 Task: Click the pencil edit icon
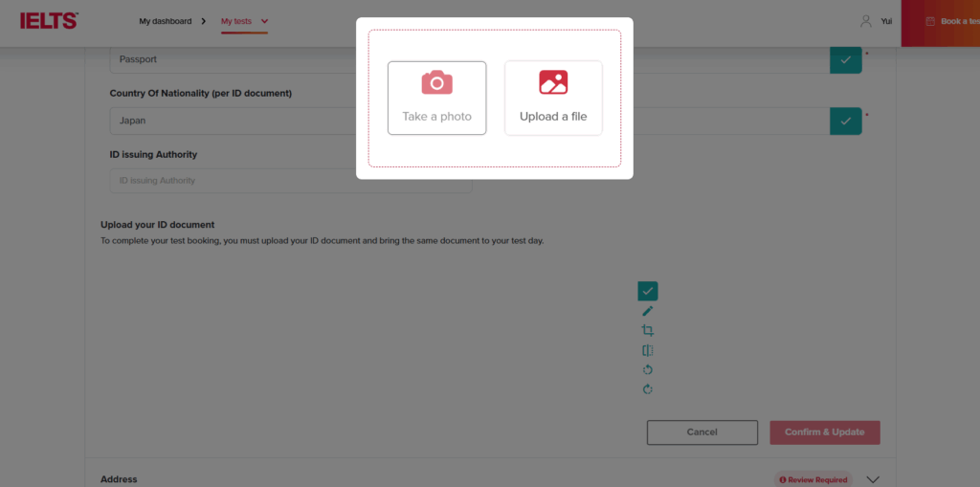pyautogui.click(x=648, y=311)
